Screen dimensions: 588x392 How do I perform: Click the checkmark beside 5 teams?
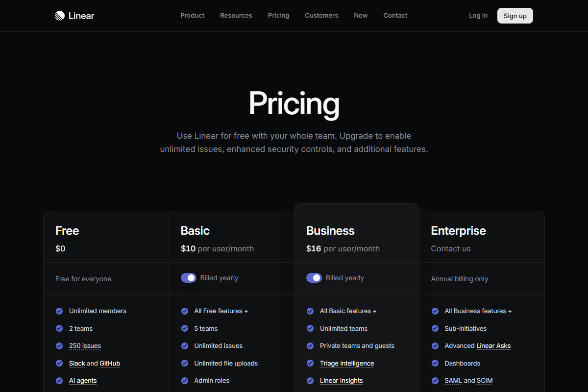pos(185,328)
